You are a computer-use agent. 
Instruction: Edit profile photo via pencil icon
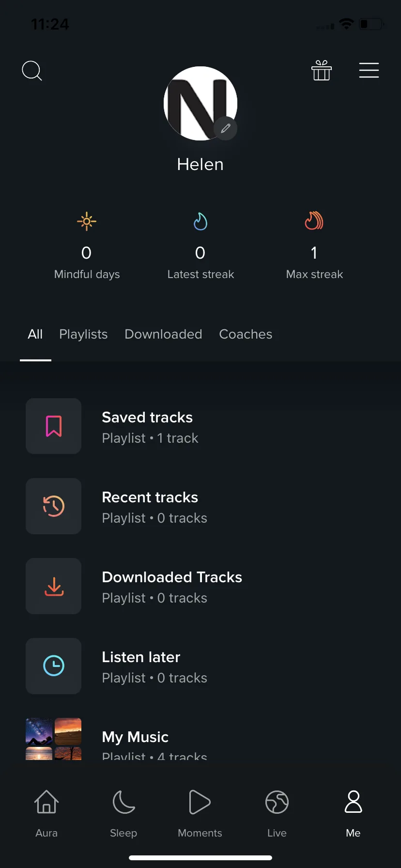click(x=226, y=128)
